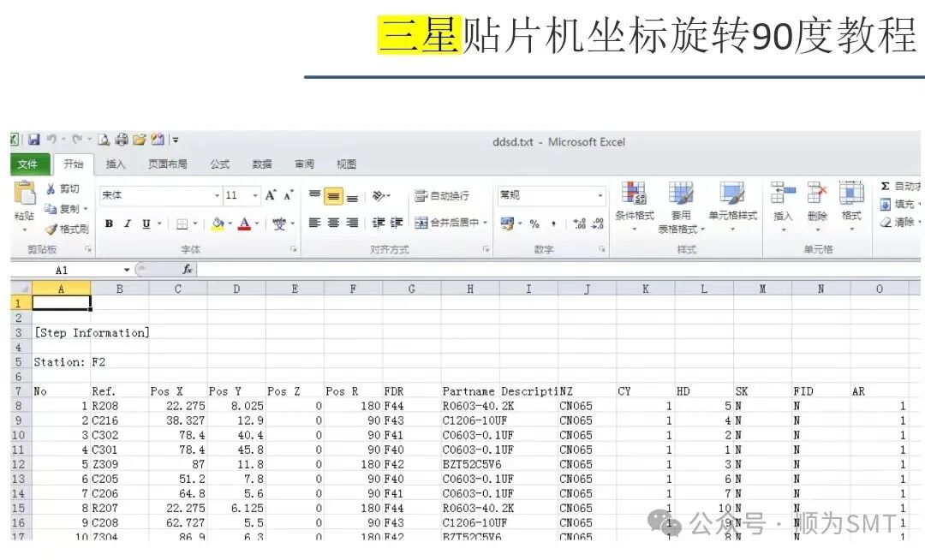Open number format dropdown (常规)
This screenshot has height=560, width=925.
[x=600, y=195]
